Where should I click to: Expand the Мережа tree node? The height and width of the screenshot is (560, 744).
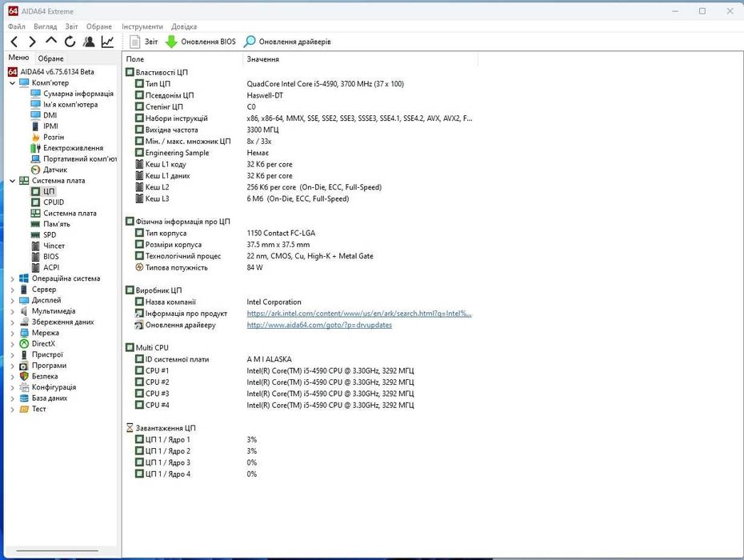[x=12, y=333]
